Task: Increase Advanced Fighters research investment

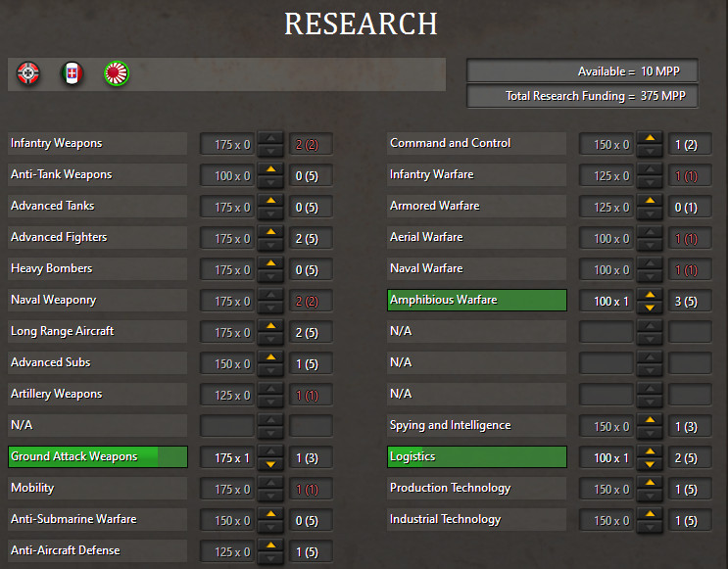Action: click(270, 232)
